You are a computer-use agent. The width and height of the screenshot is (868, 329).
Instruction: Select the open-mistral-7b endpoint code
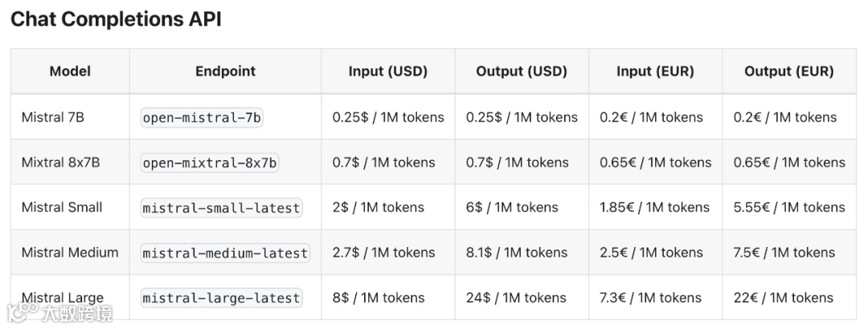(x=202, y=117)
